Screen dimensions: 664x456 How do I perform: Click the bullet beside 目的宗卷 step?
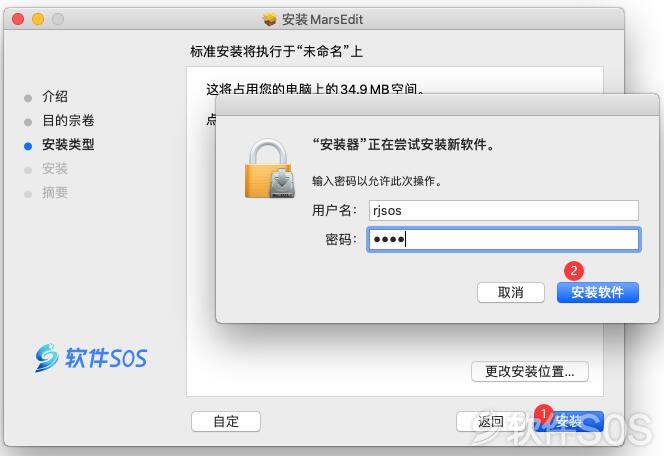[x=28, y=122]
